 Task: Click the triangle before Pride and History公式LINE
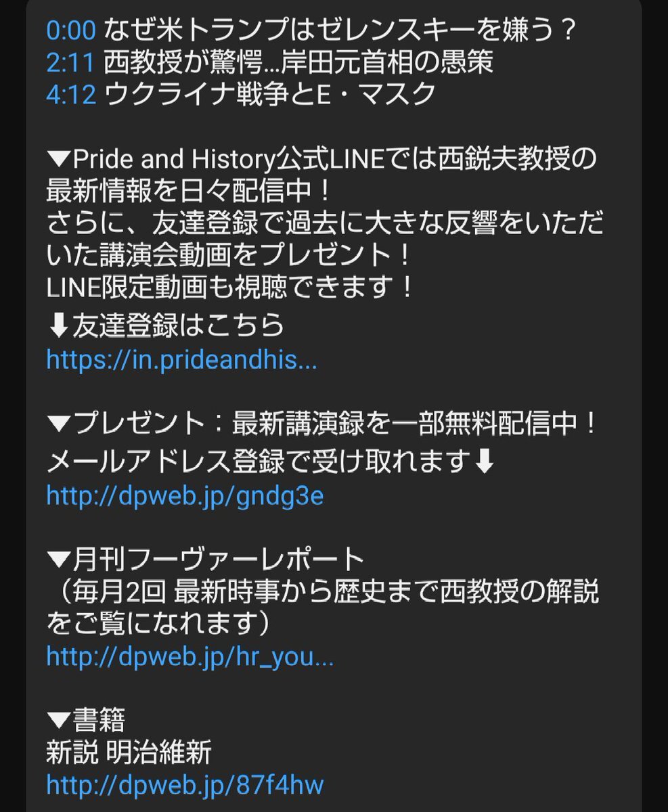tap(59, 160)
